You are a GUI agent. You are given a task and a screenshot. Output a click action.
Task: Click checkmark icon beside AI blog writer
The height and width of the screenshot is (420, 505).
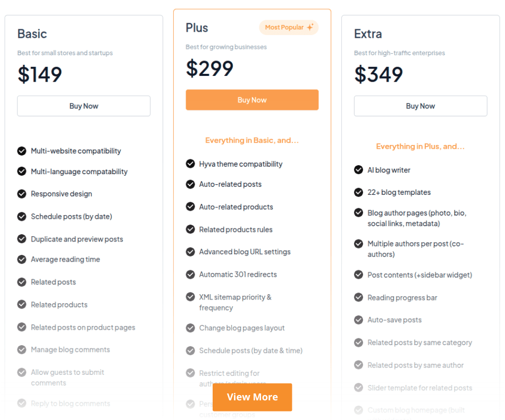(359, 170)
